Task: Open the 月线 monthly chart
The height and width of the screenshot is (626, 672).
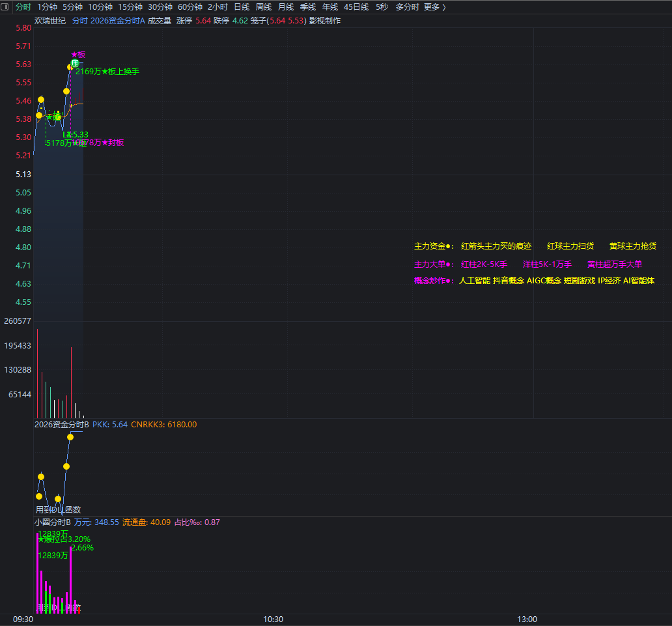Action: pyautogui.click(x=286, y=7)
